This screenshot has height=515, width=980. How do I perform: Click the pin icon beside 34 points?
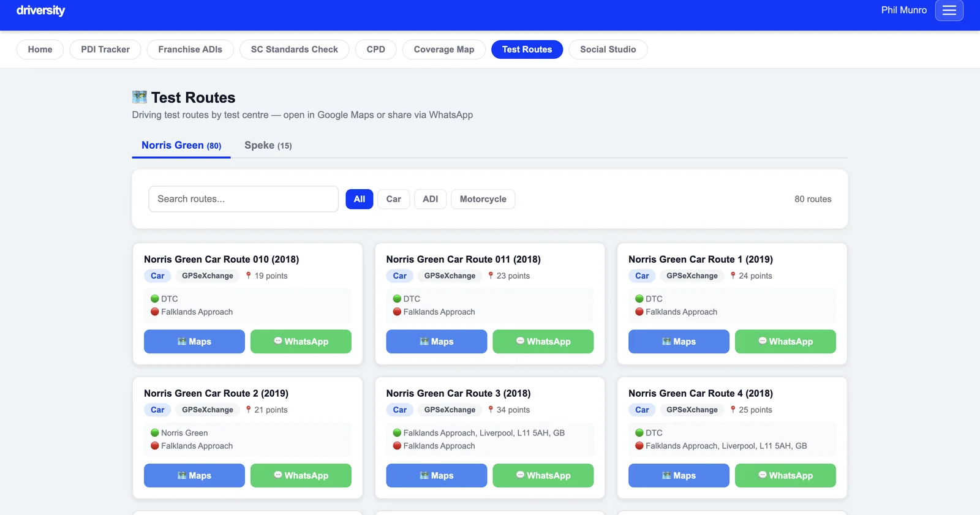click(x=491, y=410)
